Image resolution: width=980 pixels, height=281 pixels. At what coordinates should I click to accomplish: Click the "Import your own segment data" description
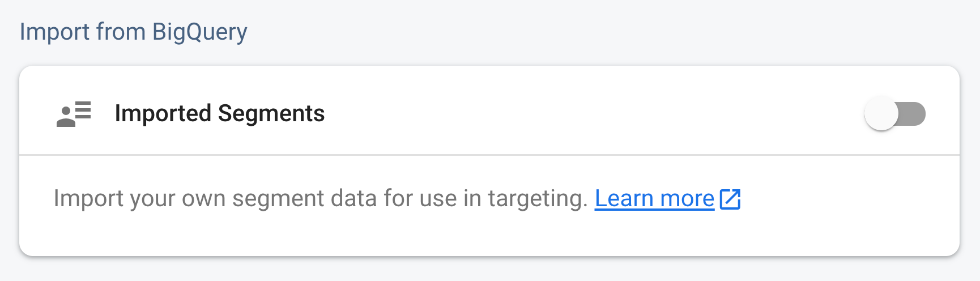point(320,199)
